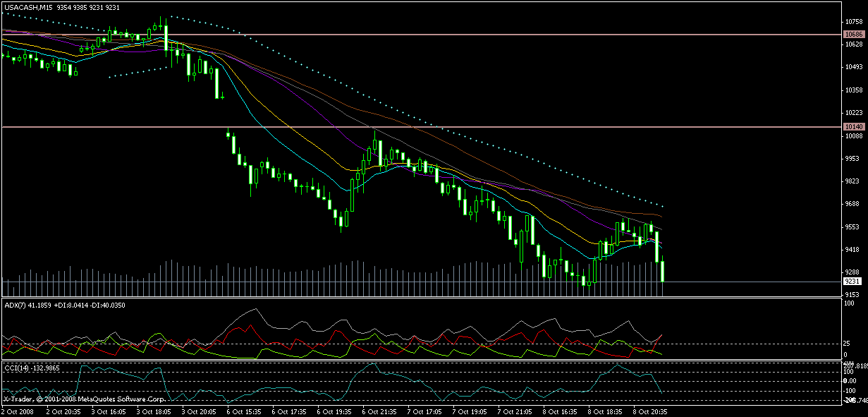Click the 10223 price axis label

(854, 113)
